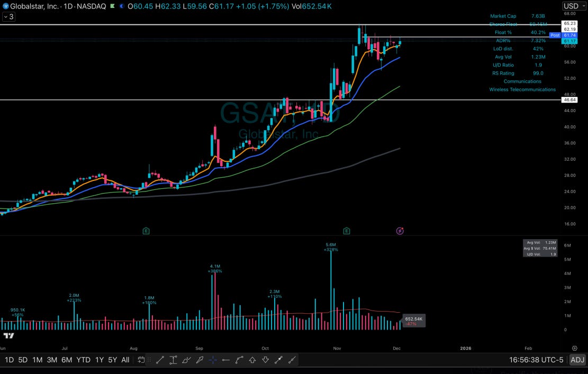The height and width of the screenshot is (374, 588).
Task: Click the Market Cap 7.63B value
Action: tap(538, 16)
